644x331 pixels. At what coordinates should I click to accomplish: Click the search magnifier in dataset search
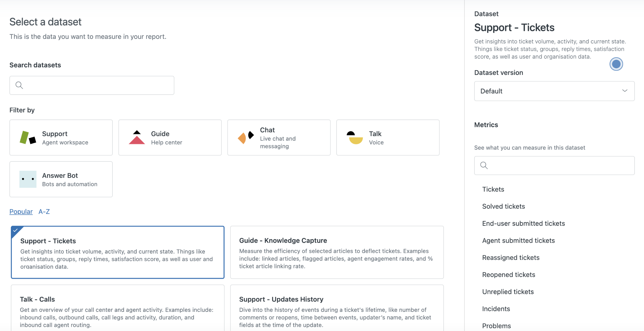19,85
